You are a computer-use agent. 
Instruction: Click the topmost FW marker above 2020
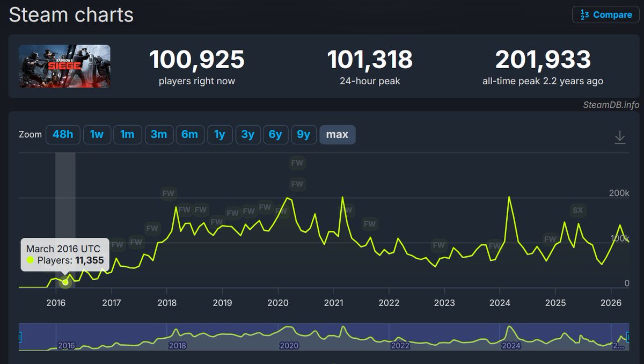(297, 163)
